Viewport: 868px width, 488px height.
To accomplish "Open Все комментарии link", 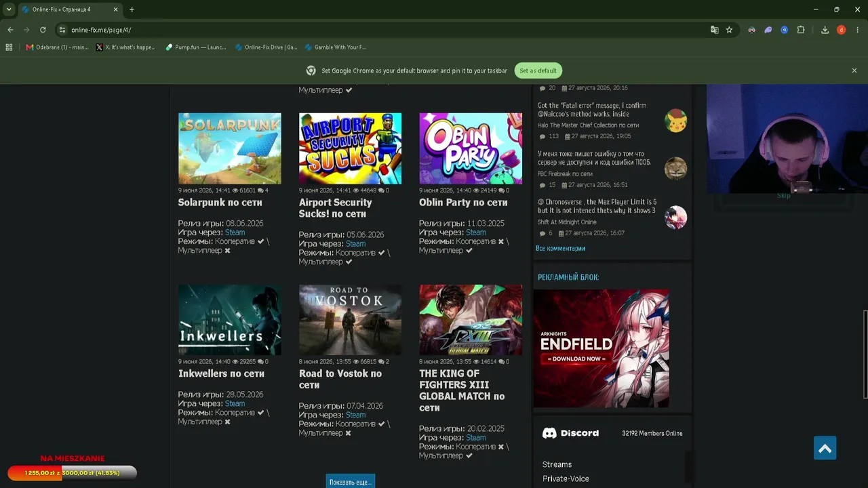I will [x=560, y=248].
